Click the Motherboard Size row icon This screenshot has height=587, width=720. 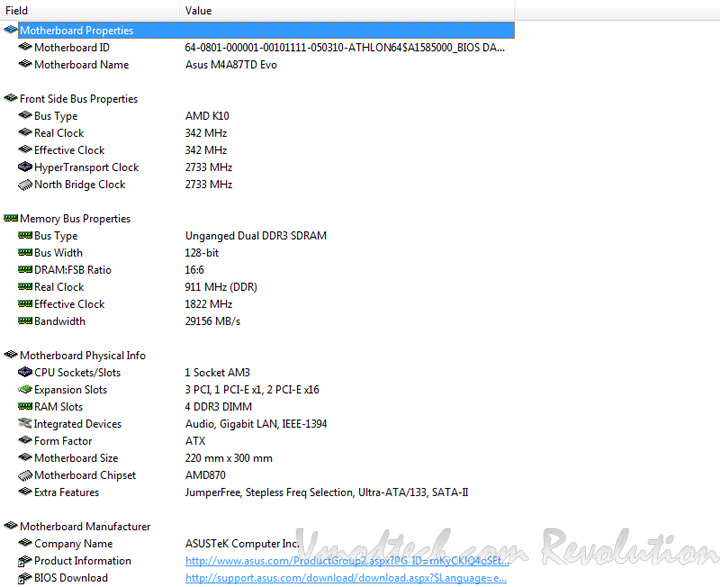coord(25,457)
